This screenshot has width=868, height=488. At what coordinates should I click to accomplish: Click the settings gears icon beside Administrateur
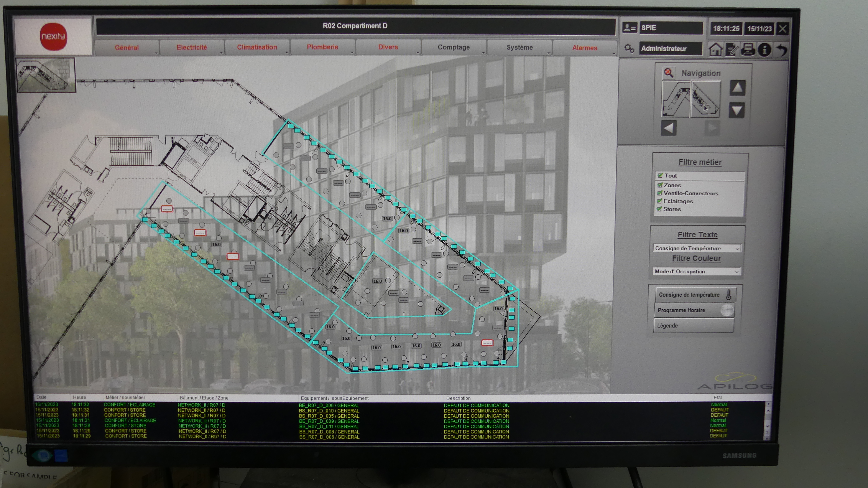[x=629, y=48]
